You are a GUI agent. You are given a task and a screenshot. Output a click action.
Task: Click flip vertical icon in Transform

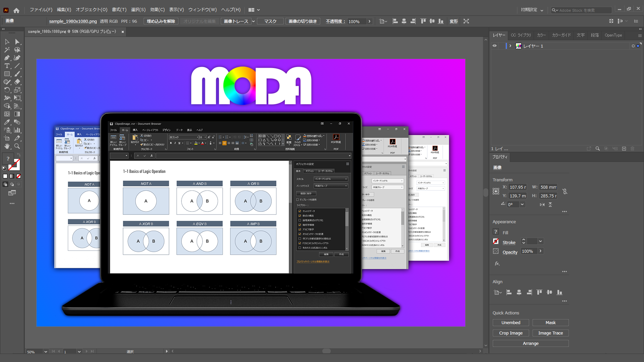(x=550, y=204)
